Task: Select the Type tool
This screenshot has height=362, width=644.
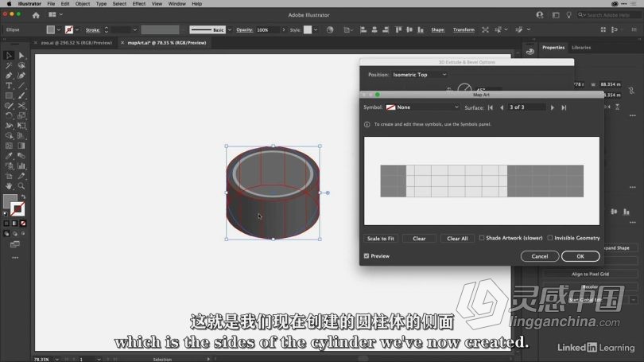Action: click(9, 86)
